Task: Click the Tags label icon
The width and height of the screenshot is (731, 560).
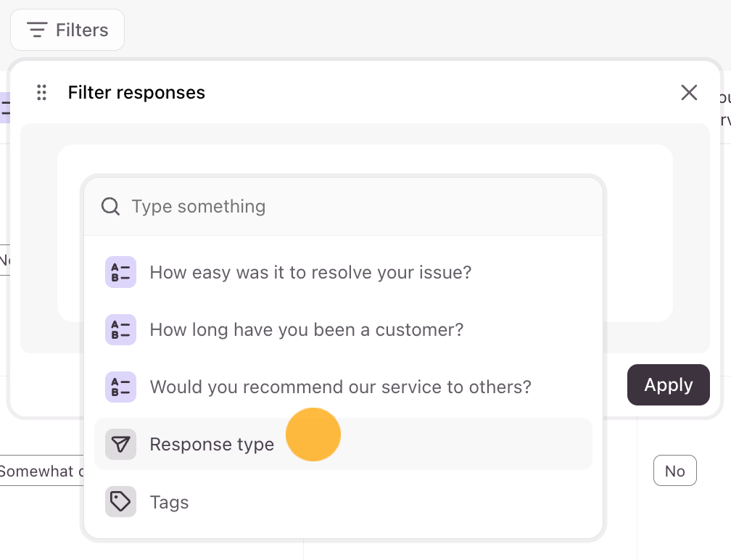Action: pos(120,502)
